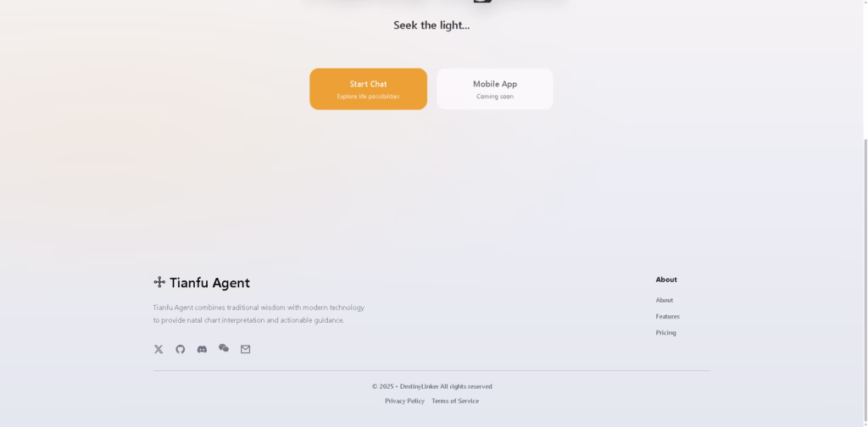868x427 pixels.
Task: Open the Terms of Service
Action: [455, 401]
